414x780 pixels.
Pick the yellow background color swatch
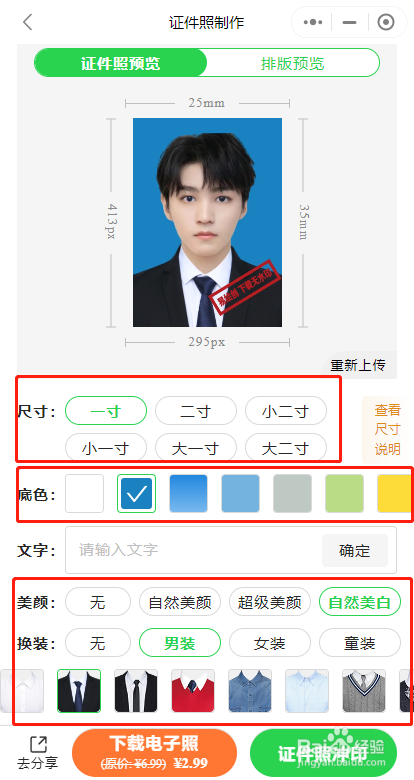(395, 493)
